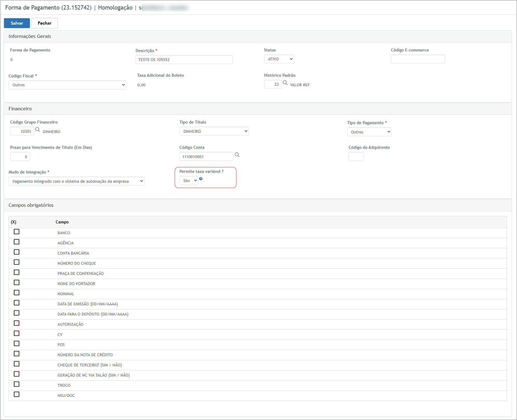This screenshot has height=420, width=517.
Task: Click the Taxa Adicional do Boleto value 0,00
Action: pos(141,85)
